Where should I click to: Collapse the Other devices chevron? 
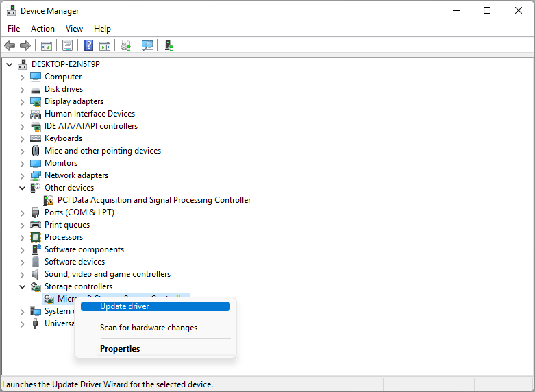tap(22, 188)
